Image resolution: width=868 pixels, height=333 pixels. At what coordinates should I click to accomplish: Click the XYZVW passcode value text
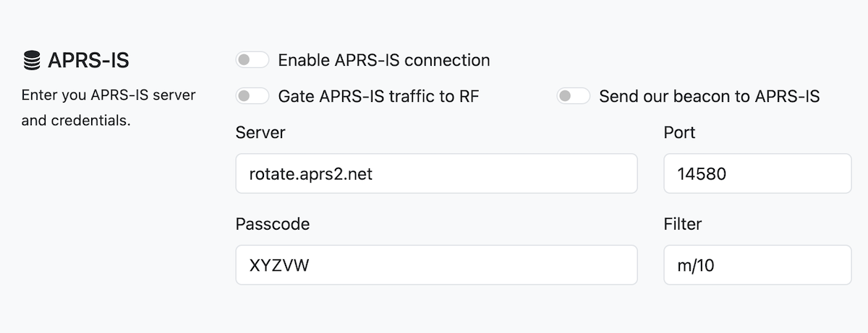point(279,266)
